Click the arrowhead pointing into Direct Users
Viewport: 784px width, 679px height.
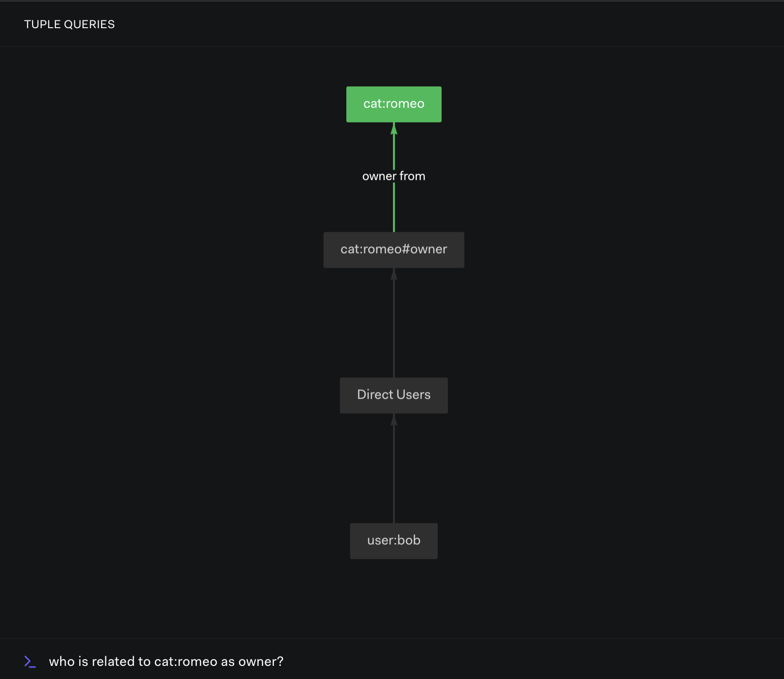[x=394, y=420]
